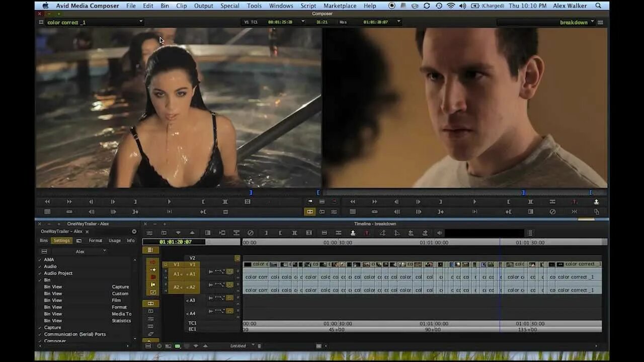
Task: Open the Marketplace menu
Action: point(340,6)
